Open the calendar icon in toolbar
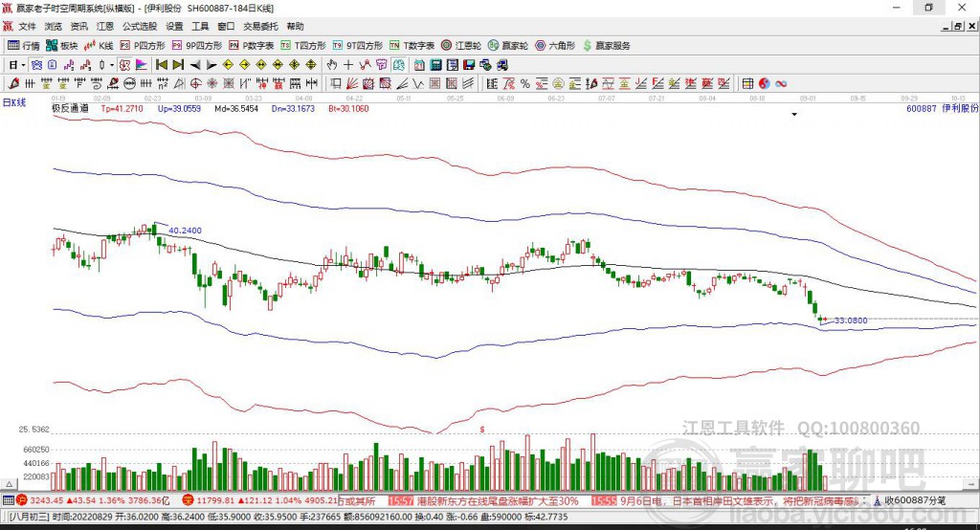 click(419, 65)
